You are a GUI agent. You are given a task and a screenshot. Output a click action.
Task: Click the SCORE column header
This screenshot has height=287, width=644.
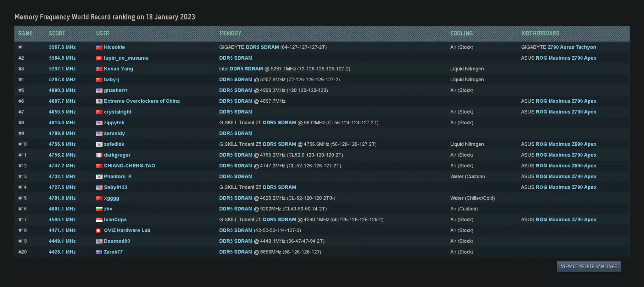pos(57,33)
